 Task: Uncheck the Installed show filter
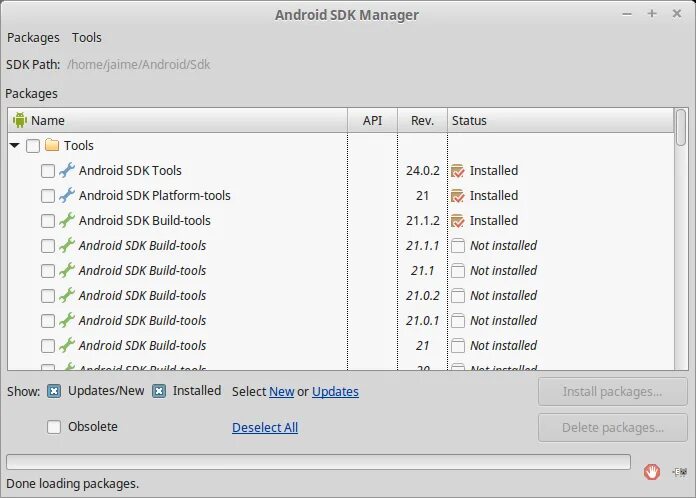(x=159, y=391)
